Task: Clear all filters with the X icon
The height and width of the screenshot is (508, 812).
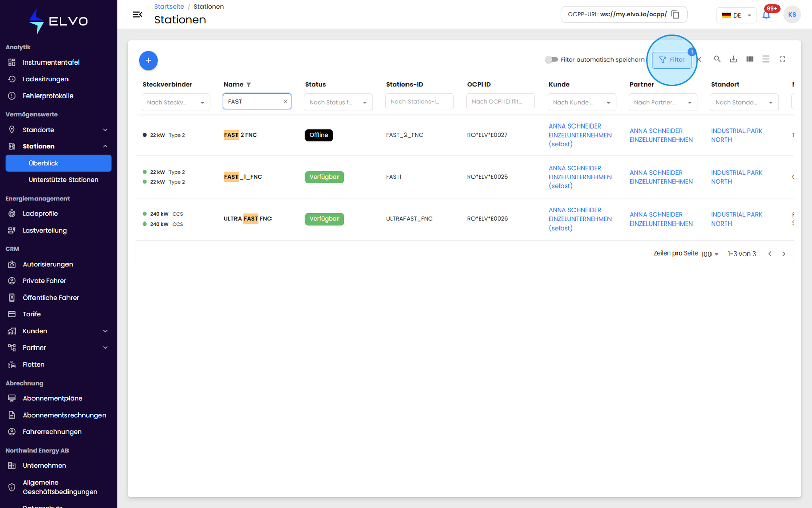Action: (x=699, y=60)
